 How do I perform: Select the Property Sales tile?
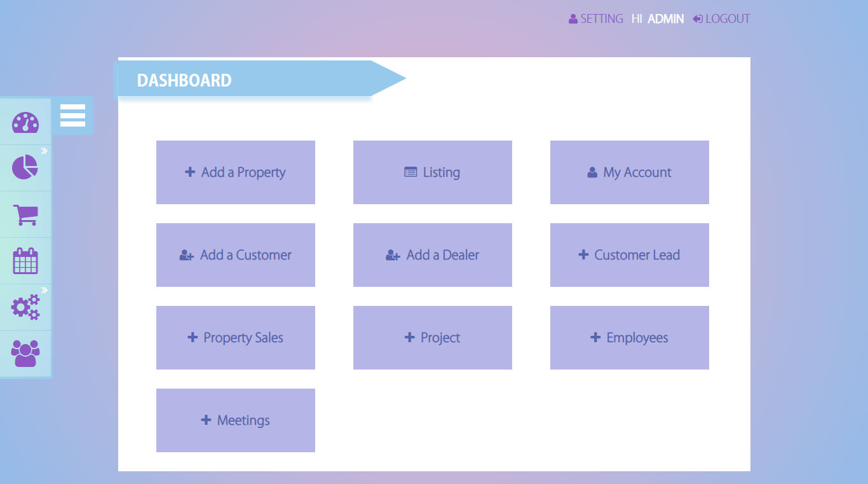tap(236, 338)
